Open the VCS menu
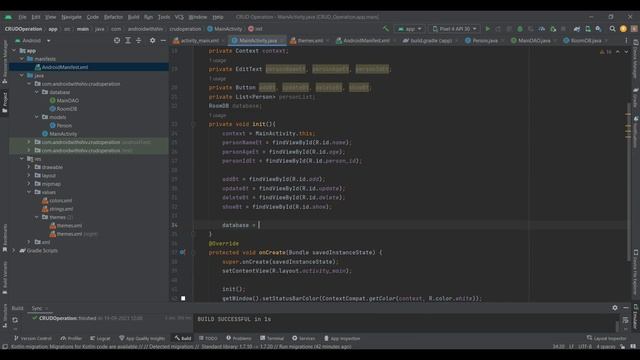Viewport: 640px width, 360px height. (x=179, y=17)
